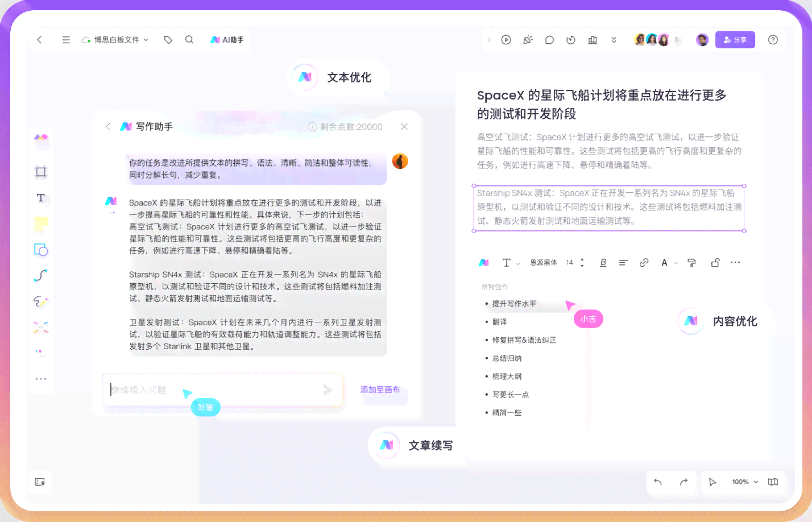812x522 pixels.
Task: Open the voting bar chart icon
Action: coord(593,40)
